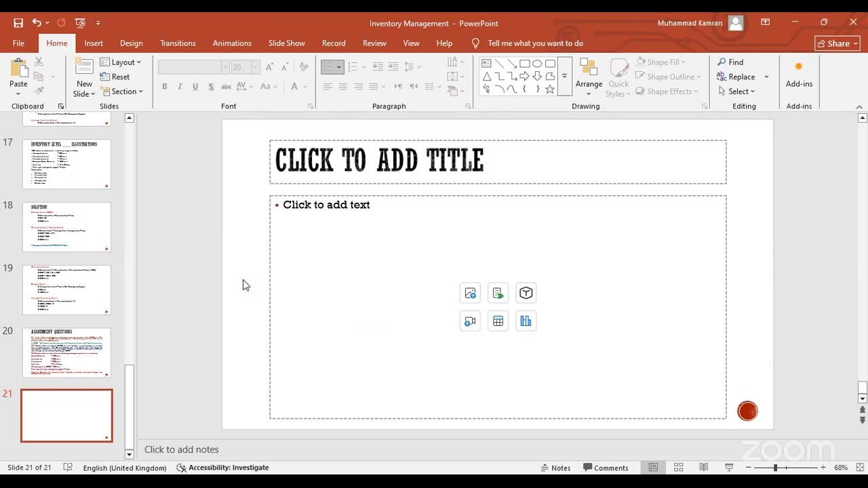
Task: Insert a chart placeholder icon
Action: 526,321
